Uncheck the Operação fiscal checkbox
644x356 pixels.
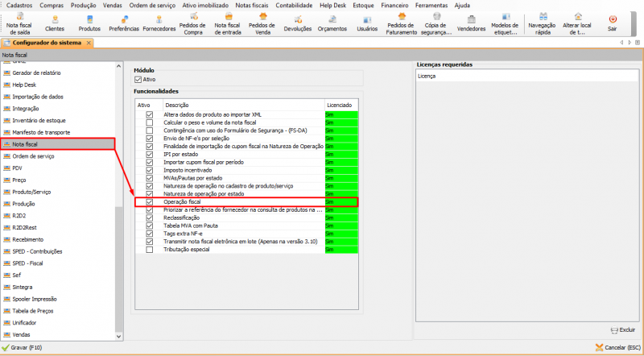pos(149,201)
